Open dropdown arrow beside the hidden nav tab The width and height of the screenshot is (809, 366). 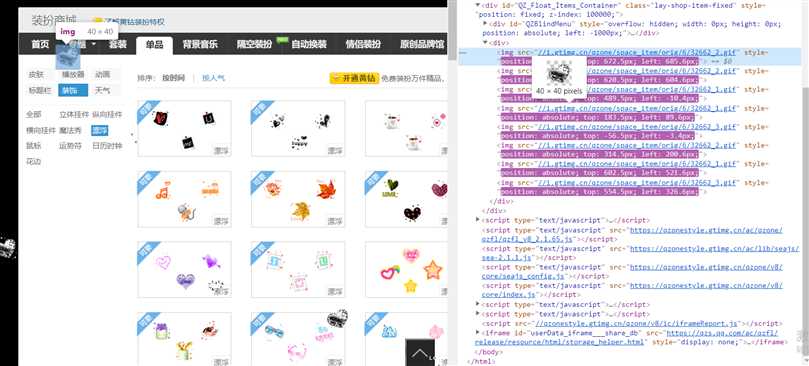point(94,44)
